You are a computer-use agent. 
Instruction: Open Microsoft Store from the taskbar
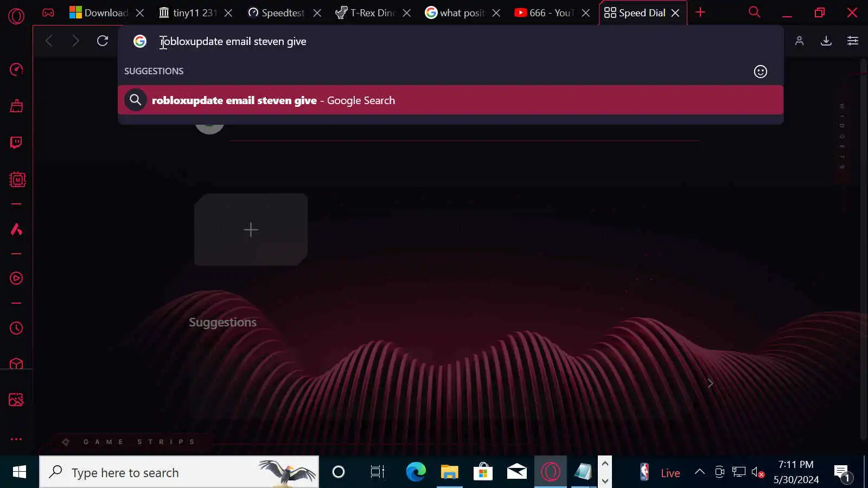[x=483, y=472]
